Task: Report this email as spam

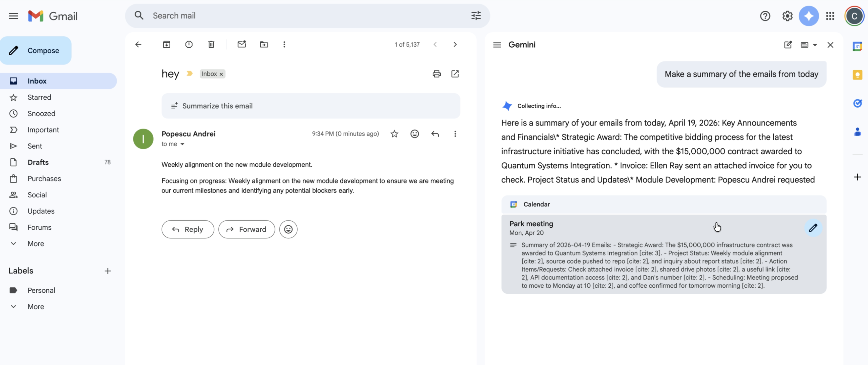Action: pyautogui.click(x=189, y=45)
